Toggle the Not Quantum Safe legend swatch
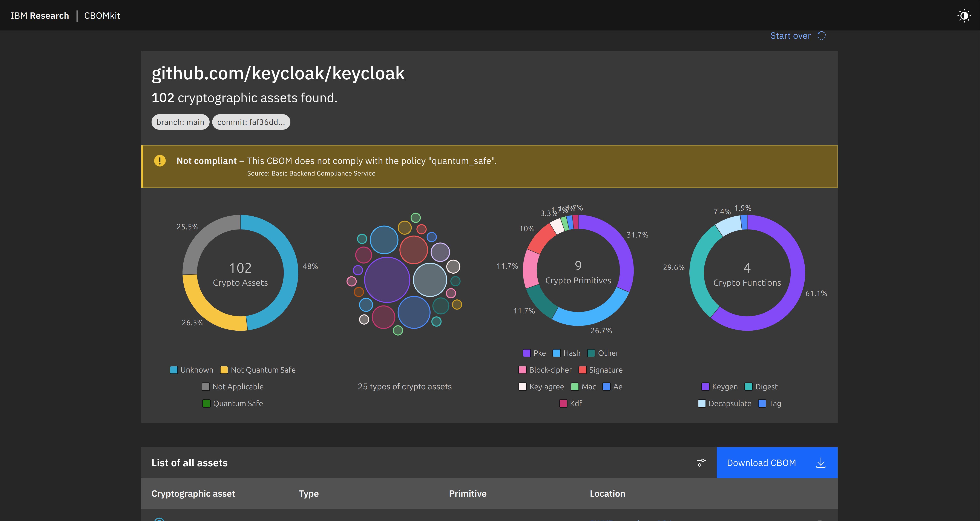This screenshot has width=980, height=521. tap(224, 370)
